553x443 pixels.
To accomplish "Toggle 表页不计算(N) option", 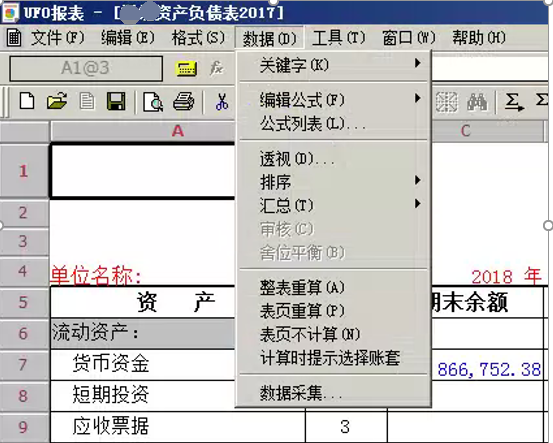I will point(334,334).
